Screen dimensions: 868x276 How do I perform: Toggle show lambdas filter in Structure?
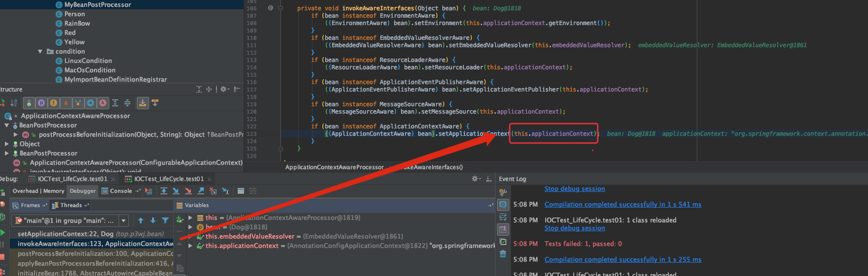(x=103, y=103)
